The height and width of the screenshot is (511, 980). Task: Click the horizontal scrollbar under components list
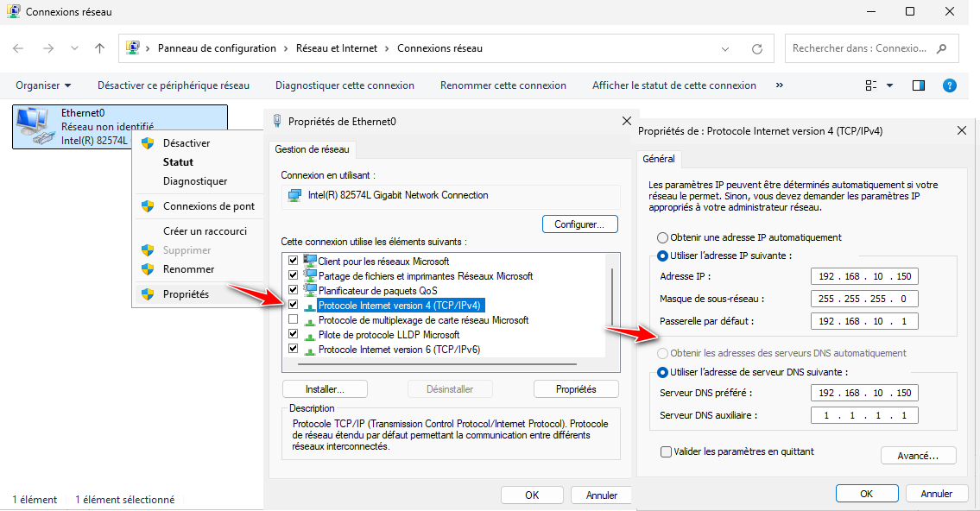(436, 363)
